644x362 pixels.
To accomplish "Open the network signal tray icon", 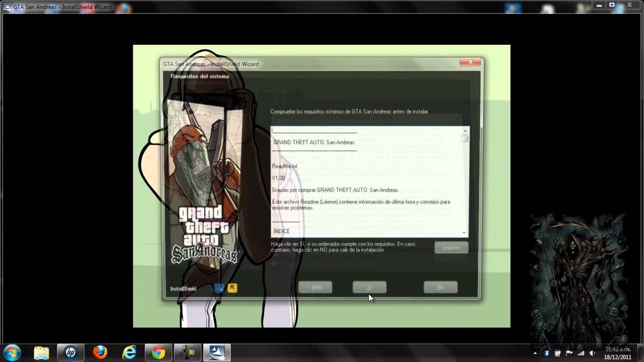I will tap(581, 353).
